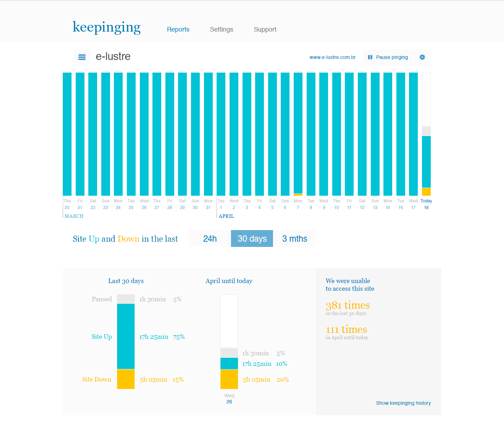Viewport: 504px width, 430px height.
Task: Click the '111 times' text
Action: (x=346, y=329)
